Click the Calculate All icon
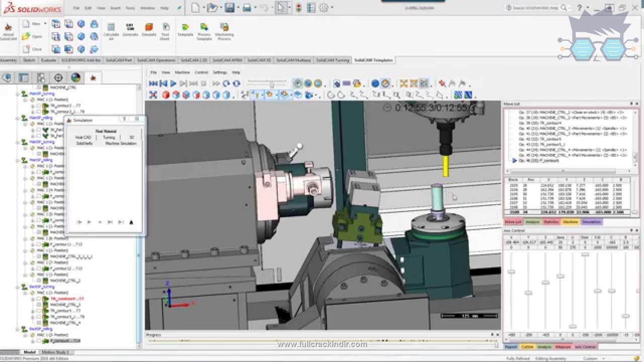The height and width of the screenshot is (362, 644). point(111,30)
